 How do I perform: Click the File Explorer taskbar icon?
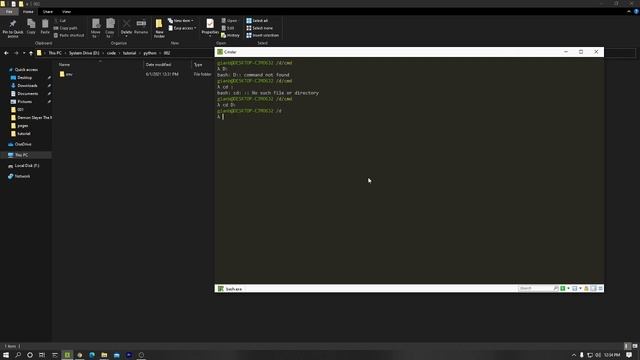click(x=104, y=355)
